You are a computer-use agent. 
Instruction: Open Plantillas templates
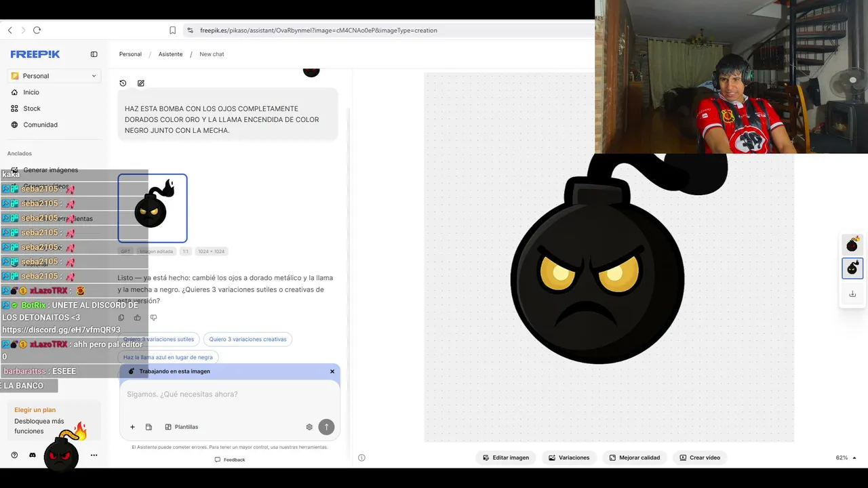pyautogui.click(x=182, y=427)
